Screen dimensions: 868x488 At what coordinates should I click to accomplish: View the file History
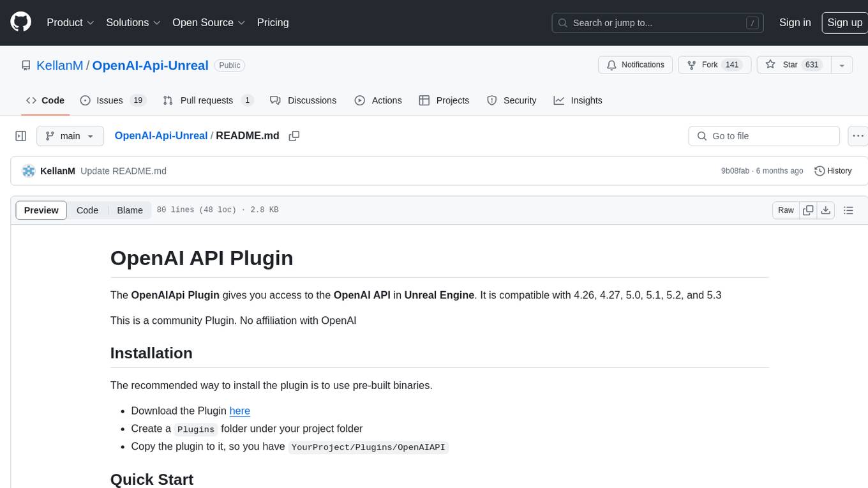click(833, 171)
